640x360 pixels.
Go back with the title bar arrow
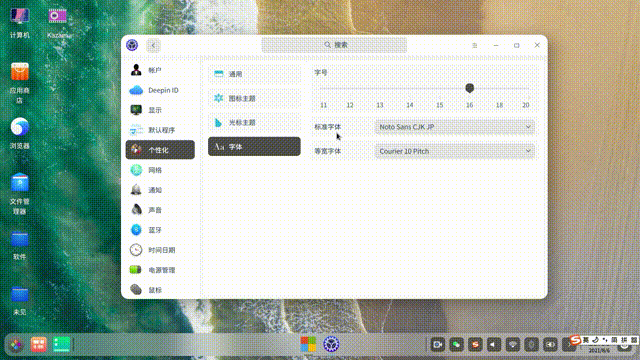coord(153,45)
